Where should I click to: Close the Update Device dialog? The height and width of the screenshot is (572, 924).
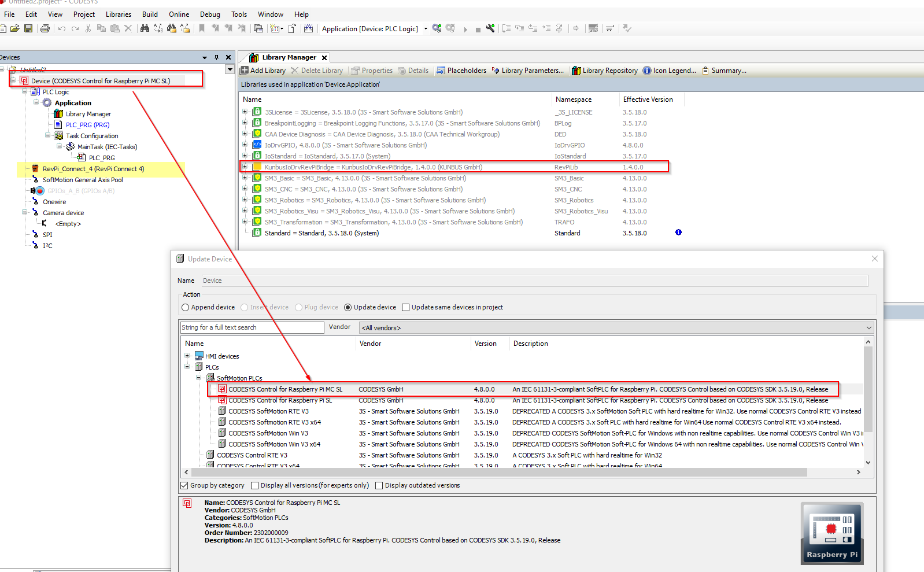(874, 259)
